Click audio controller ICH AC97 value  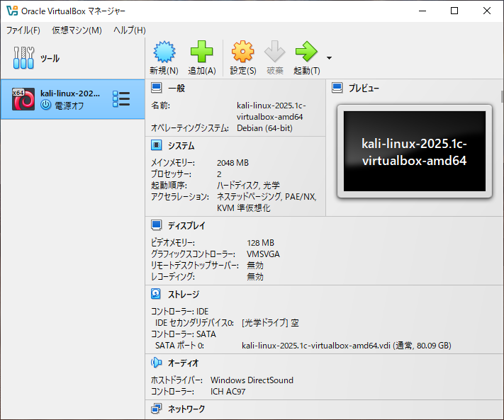click(x=228, y=392)
